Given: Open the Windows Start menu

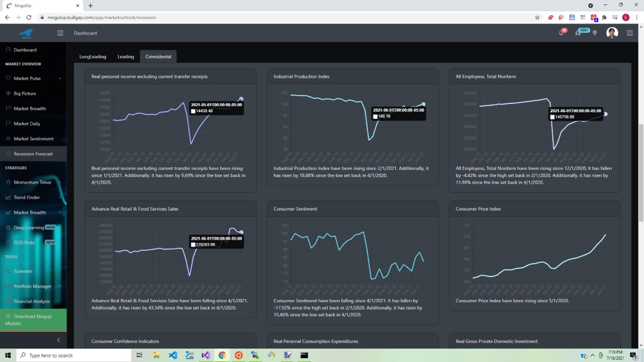Looking at the screenshot, I should pyautogui.click(x=8, y=355).
